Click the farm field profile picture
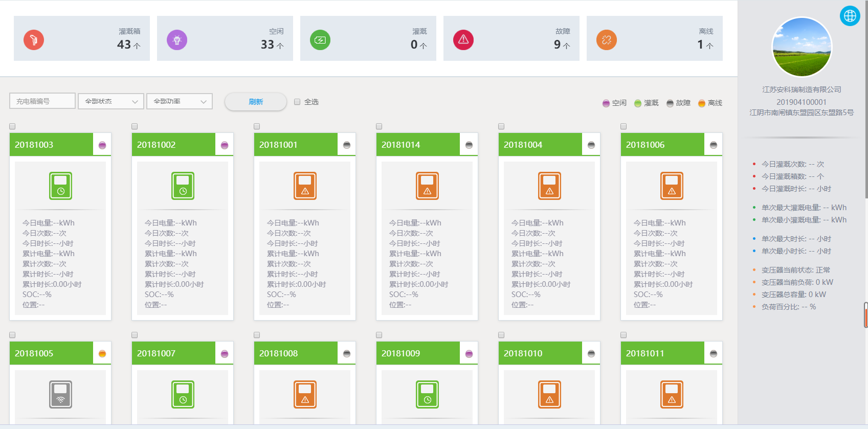The height and width of the screenshot is (429, 868). pyautogui.click(x=802, y=48)
